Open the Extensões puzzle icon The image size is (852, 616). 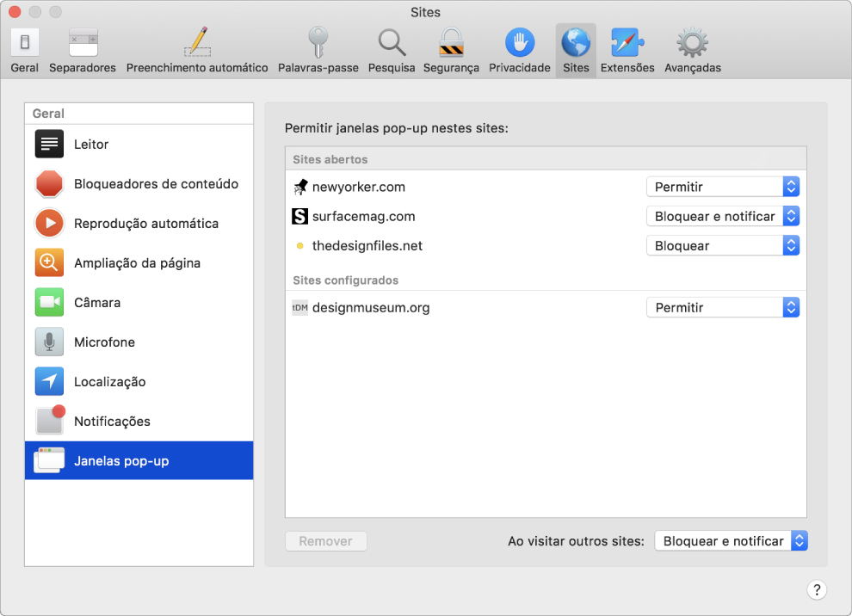tap(627, 42)
